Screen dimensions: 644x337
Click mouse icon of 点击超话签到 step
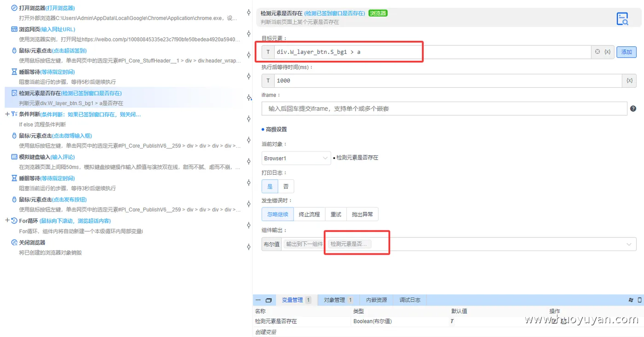[x=14, y=51]
